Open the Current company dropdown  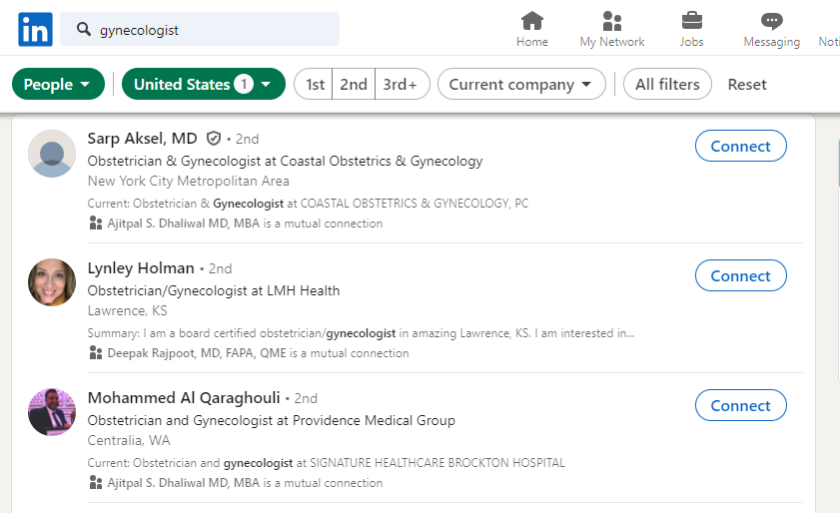pos(521,84)
